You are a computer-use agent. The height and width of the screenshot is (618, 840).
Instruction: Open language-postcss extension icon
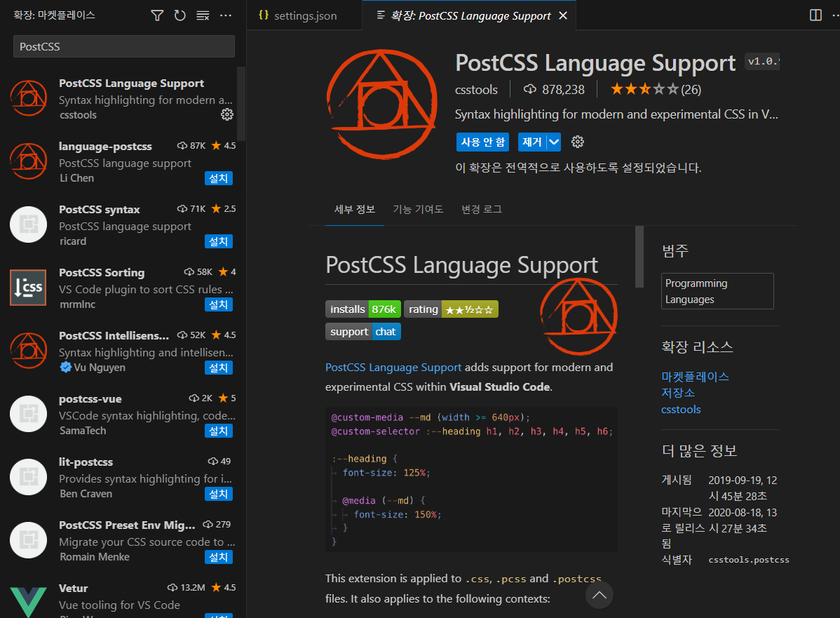[x=28, y=161]
